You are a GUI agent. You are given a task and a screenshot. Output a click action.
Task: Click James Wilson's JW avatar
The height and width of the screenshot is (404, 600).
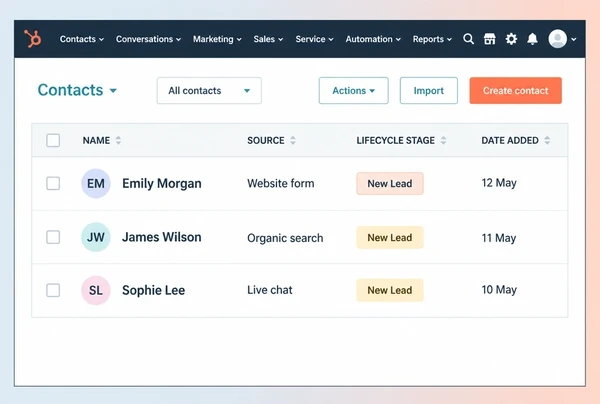tap(96, 237)
